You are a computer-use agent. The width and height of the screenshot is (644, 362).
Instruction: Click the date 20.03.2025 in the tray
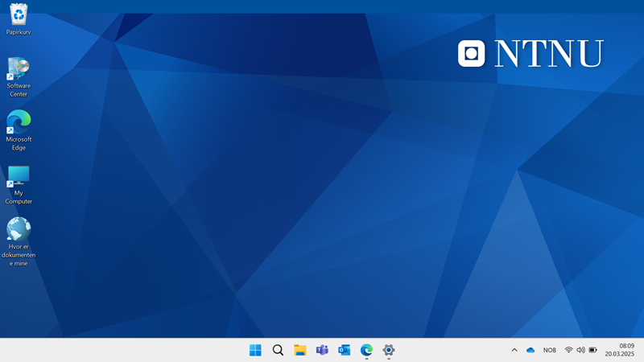click(x=619, y=354)
